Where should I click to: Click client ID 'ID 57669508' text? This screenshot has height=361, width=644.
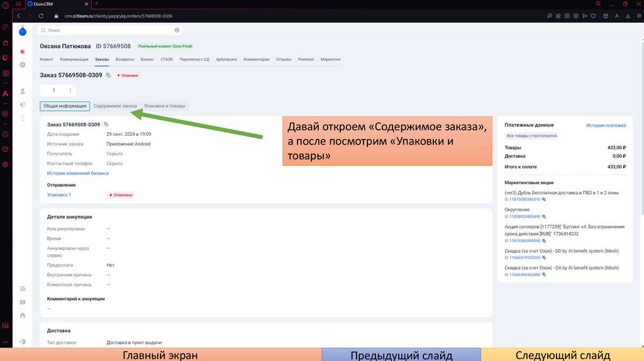click(113, 46)
